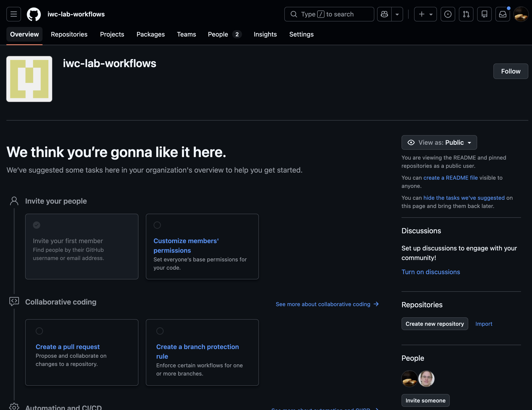The height and width of the screenshot is (410, 532).
Task: Open second member avatar with glasses
Action: [426, 379]
